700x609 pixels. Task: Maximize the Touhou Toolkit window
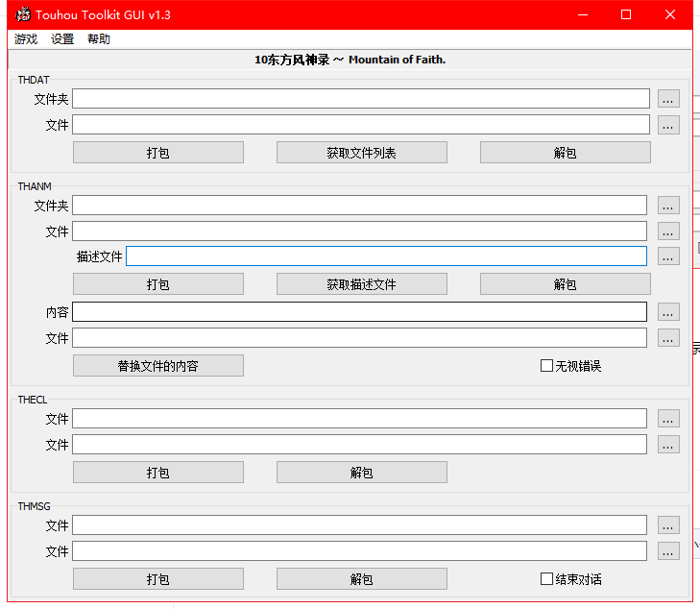626,14
